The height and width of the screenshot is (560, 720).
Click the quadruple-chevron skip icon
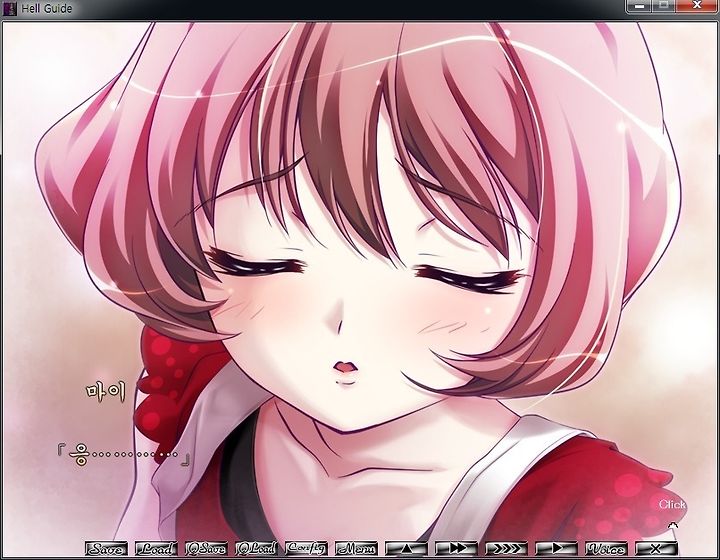click(x=506, y=549)
